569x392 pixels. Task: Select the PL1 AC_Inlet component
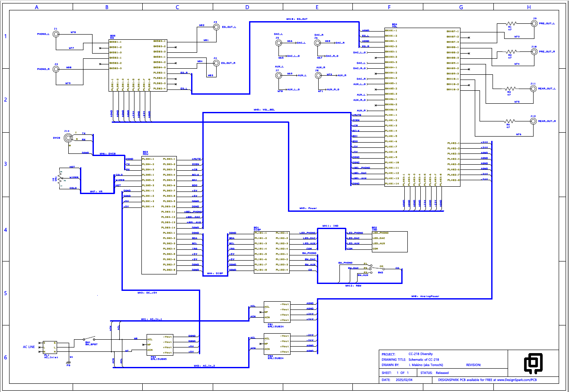pyautogui.click(x=50, y=347)
